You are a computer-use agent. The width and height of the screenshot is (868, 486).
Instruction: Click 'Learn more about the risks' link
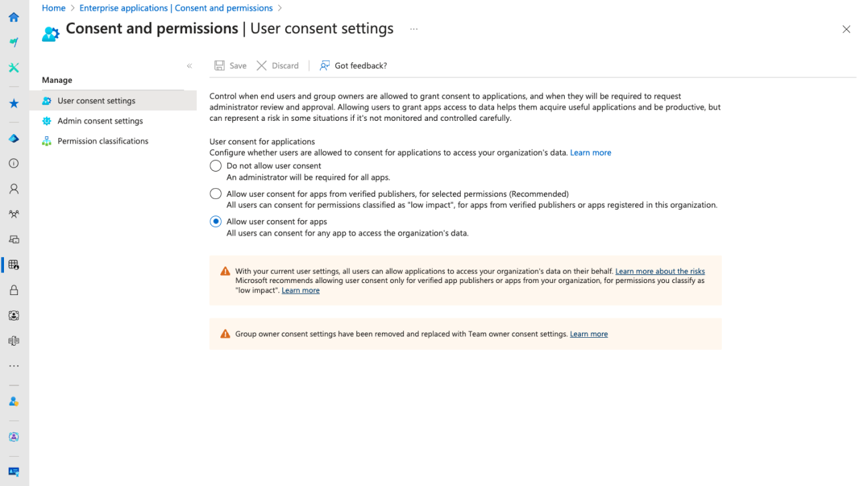(660, 271)
